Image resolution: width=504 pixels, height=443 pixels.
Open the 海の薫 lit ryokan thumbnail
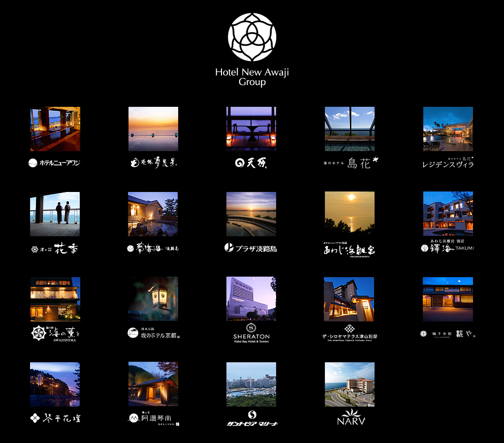55,299
